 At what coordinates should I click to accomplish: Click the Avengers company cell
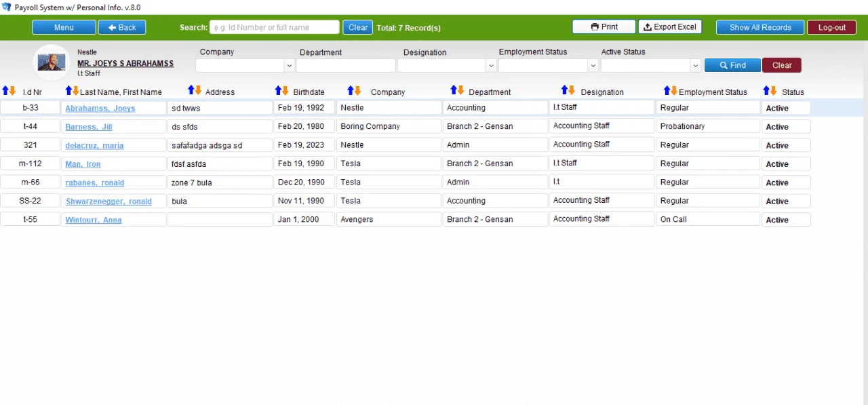pos(389,219)
